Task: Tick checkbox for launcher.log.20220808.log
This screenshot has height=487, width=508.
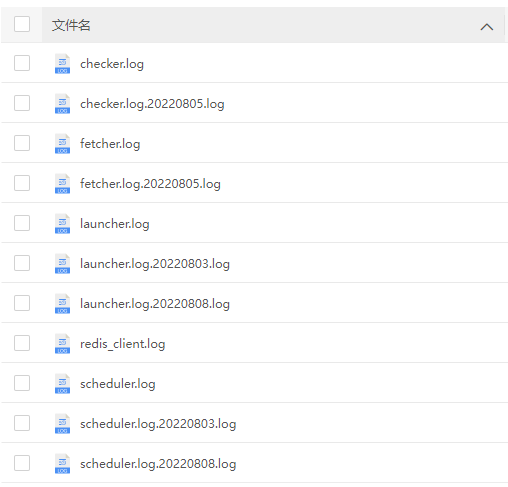Action: [x=22, y=303]
